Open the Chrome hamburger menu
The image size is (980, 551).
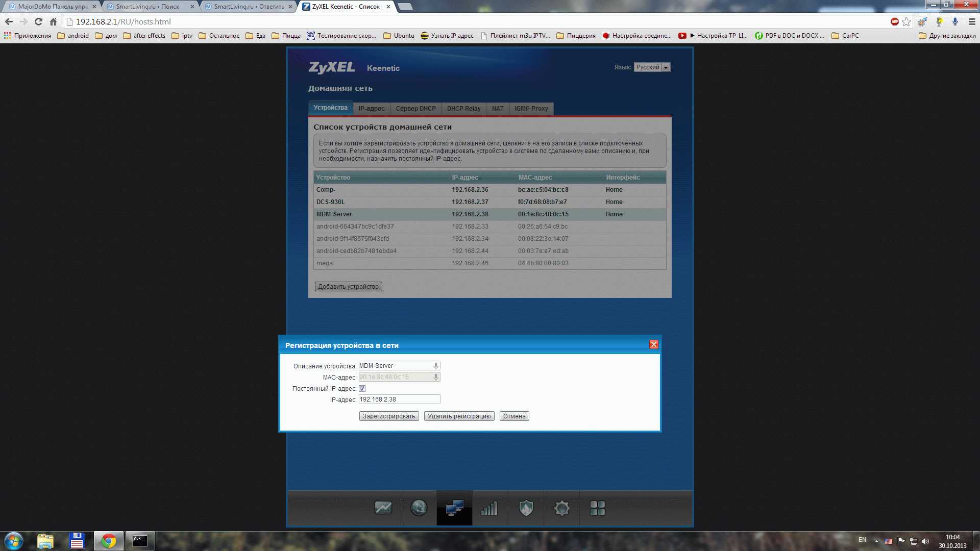972,21
